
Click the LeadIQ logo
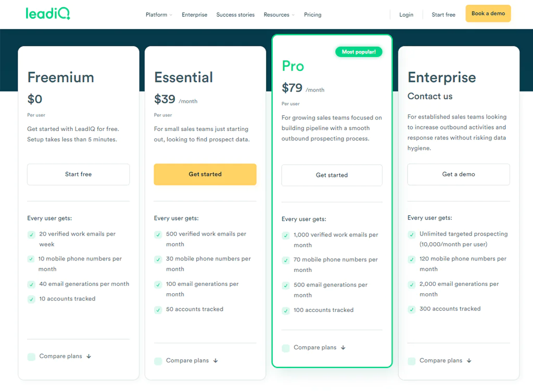coord(47,14)
